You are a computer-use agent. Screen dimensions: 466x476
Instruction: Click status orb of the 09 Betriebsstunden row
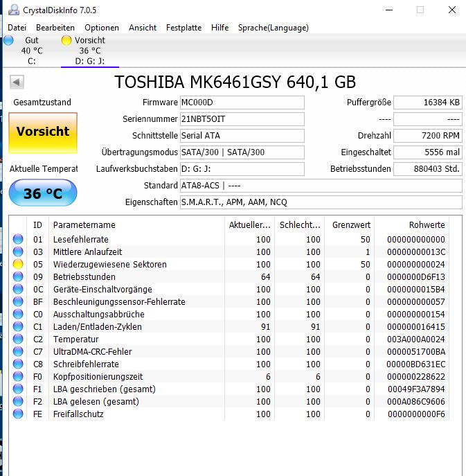tap(18, 276)
